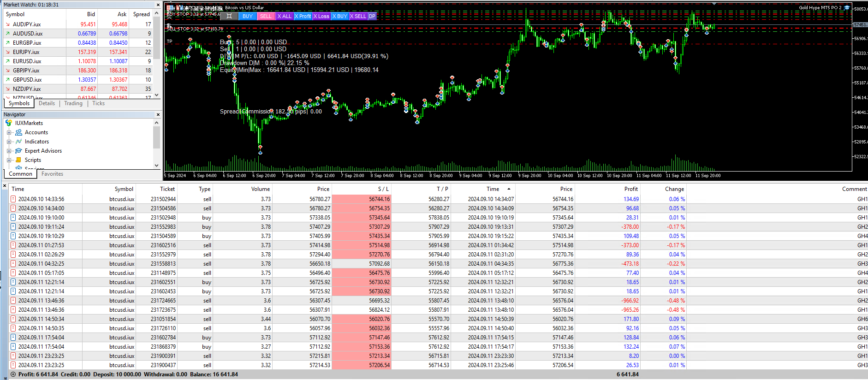Viewport: 868px width, 380px height.
Task: Click the blue order icon for ticket 231502948
Action: pyautogui.click(x=13, y=218)
